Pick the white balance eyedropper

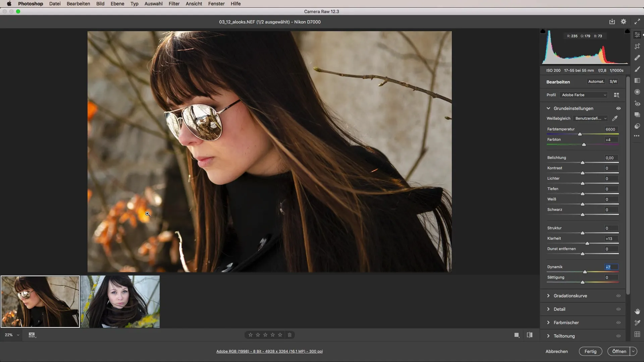[x=615, y=118]
